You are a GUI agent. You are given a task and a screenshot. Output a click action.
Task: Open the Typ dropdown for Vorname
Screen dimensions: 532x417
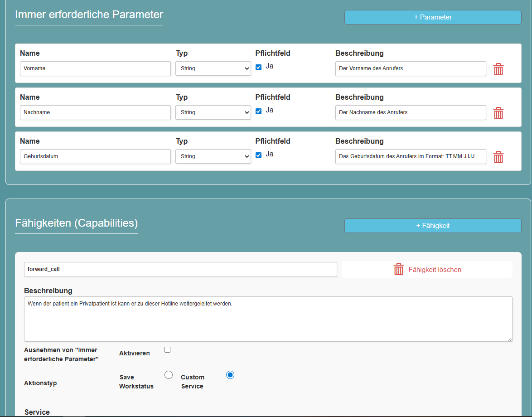pyautogui.click(x=213, y=68)
